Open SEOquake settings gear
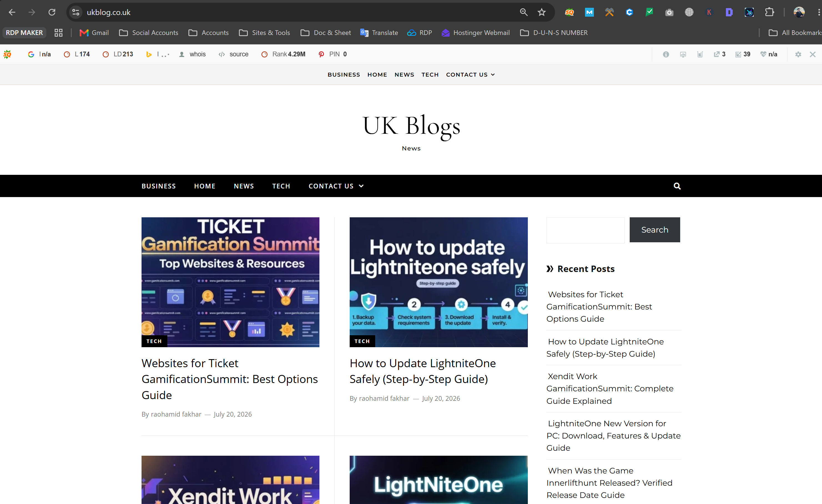This screenshot has width=822, height=504. [798, 54]
